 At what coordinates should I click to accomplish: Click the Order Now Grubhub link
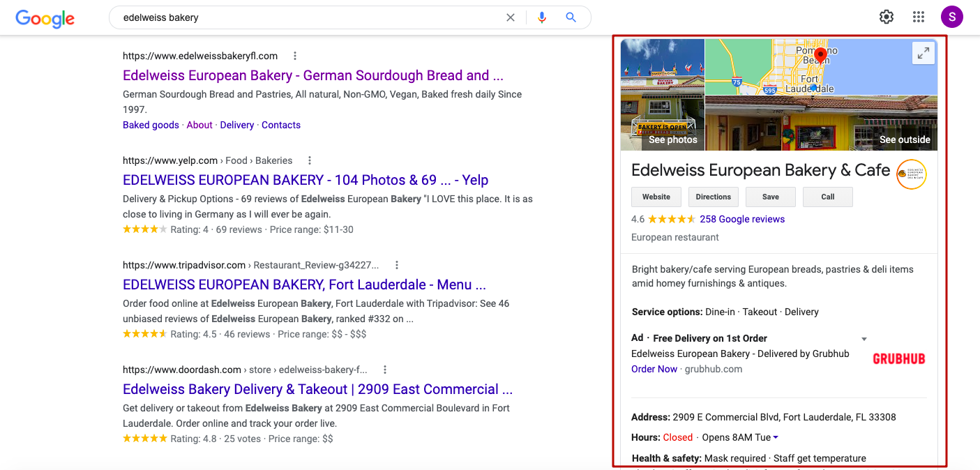[x=654, y=369]
